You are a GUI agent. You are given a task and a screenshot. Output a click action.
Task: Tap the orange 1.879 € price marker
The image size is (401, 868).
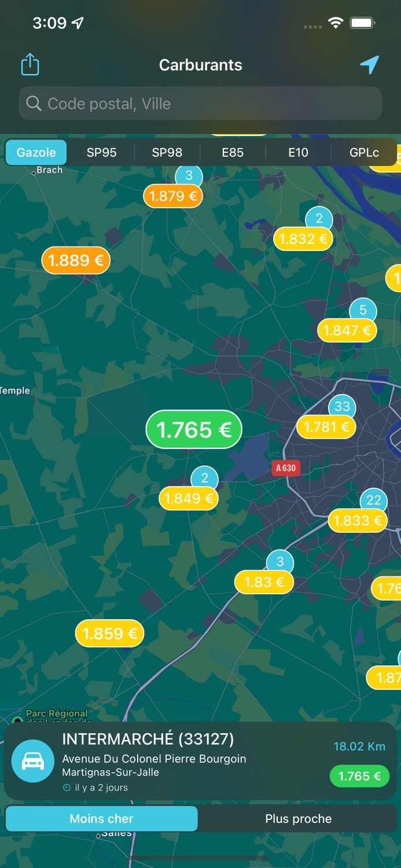click(x=173, y=196)
